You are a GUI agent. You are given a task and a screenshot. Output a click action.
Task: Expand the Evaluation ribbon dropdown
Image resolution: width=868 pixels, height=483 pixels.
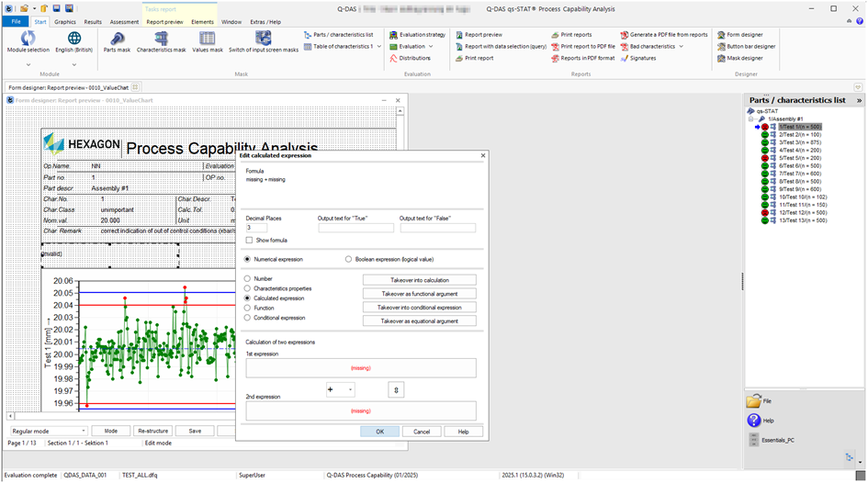click(430, 47)
